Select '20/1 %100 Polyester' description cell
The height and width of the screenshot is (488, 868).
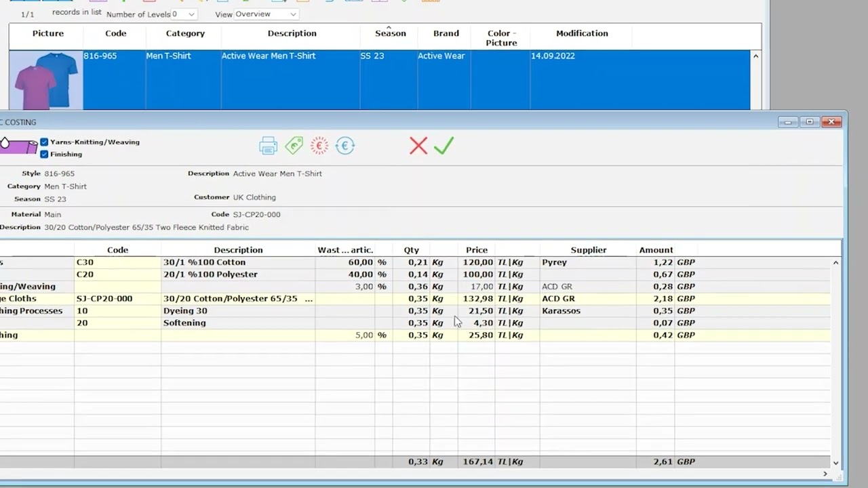pos(238,274)
